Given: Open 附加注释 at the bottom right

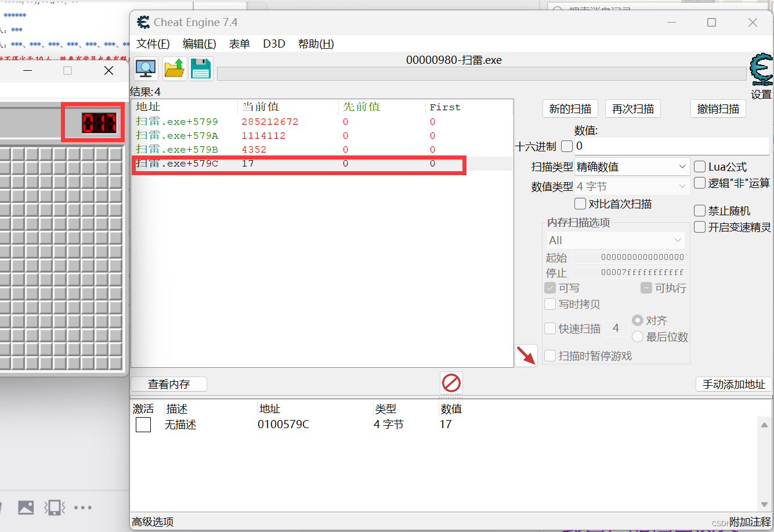Looking at the screenshot, I should 750,522.
